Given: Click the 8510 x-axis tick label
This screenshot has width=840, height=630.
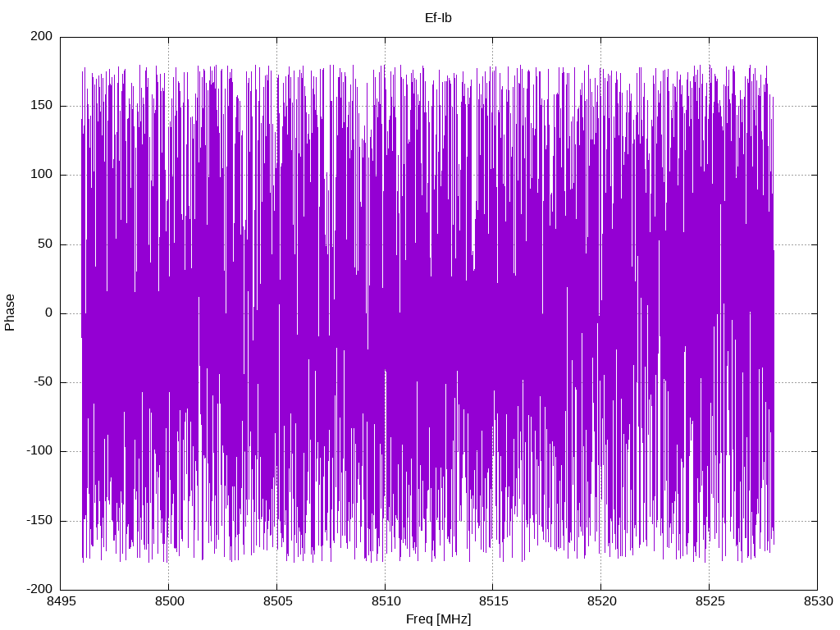Looking at the screenshot, I should pyautogui.click(x=386, y=601).
